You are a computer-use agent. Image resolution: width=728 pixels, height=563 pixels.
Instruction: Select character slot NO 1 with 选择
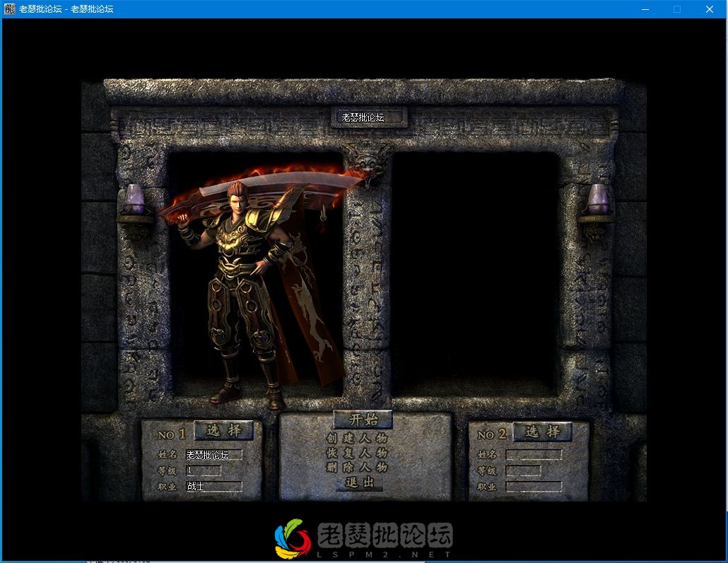click(x=224, y=430)
